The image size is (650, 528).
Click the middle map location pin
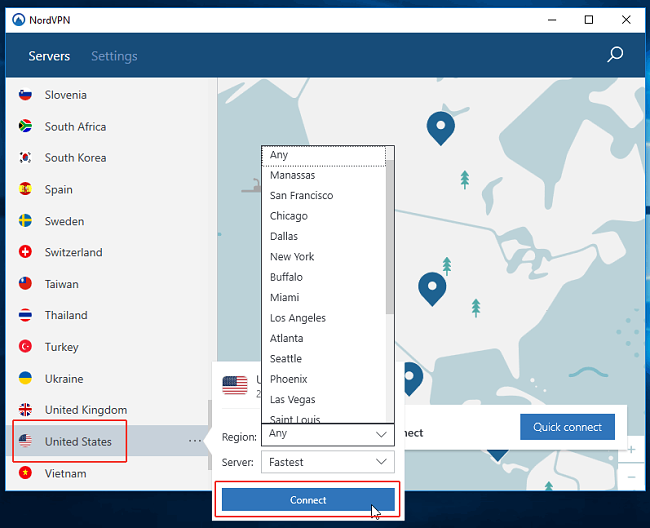tap(432, 289)
